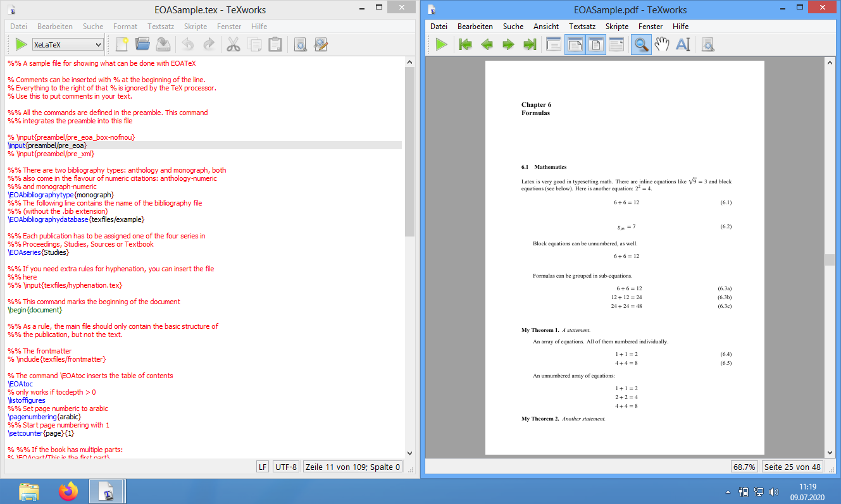841x504 pixels.
Task: Open the Ansicht menu in the PDF window
Action: (546, 27)
